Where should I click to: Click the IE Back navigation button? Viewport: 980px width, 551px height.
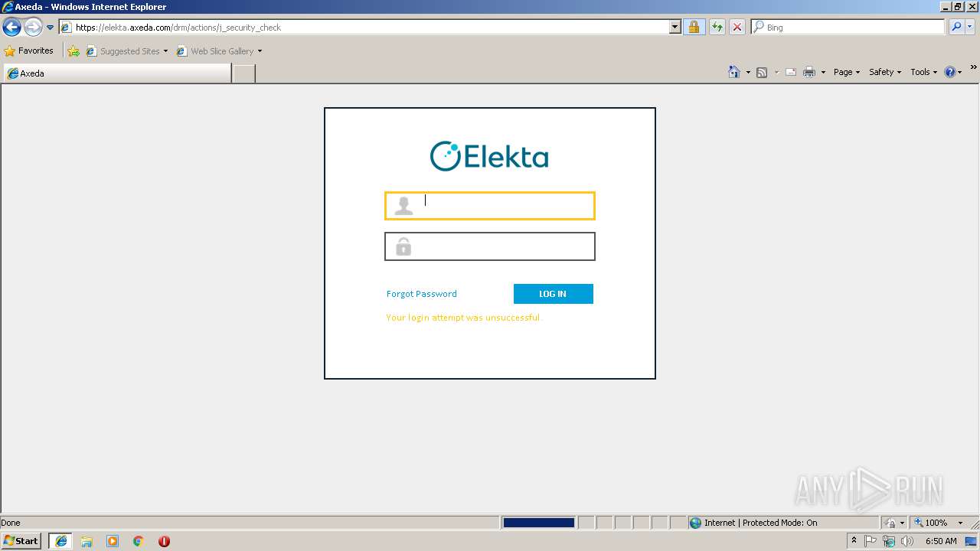click(x=11, y=28)
